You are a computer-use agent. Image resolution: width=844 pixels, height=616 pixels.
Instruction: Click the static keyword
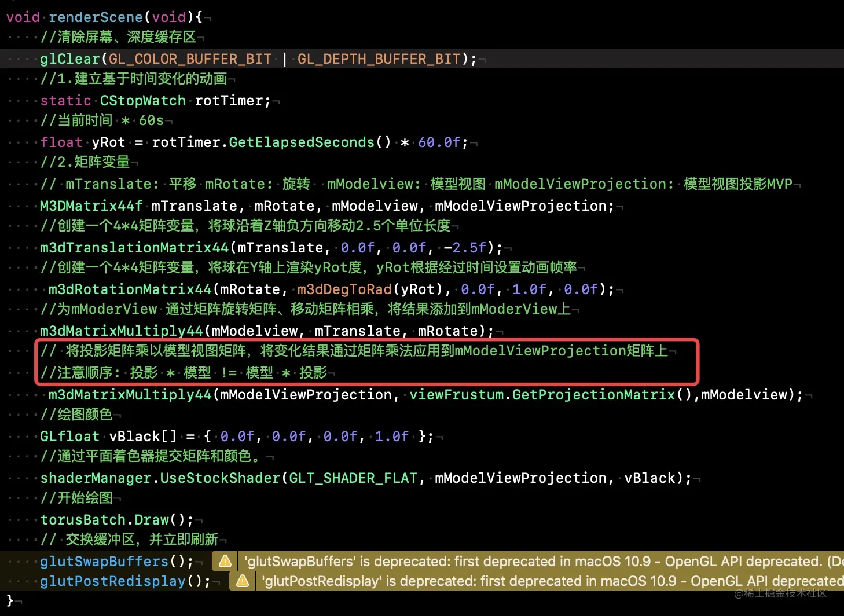65,100
